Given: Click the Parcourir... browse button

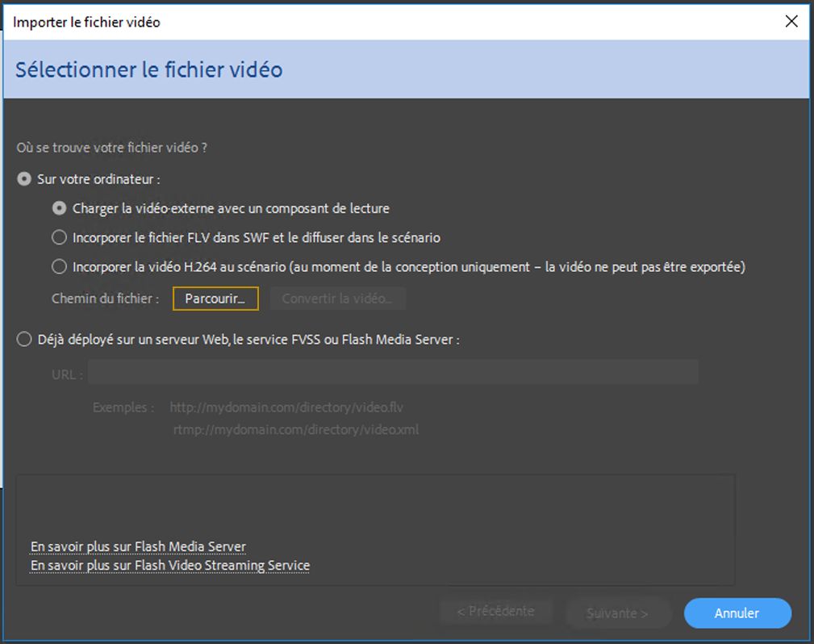Looking at the screenshot, I should click(x=215, y=299).
